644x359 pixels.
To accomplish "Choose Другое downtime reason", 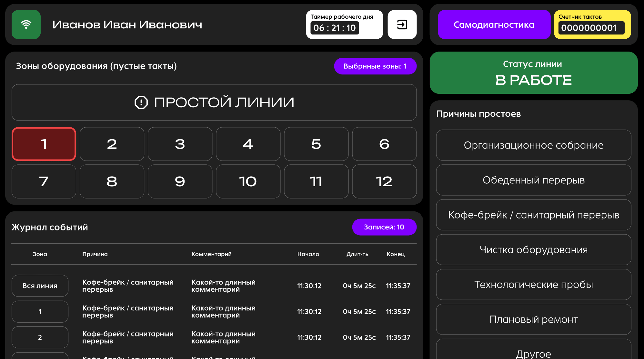I will pyautogui.click(x=534, y=350).
